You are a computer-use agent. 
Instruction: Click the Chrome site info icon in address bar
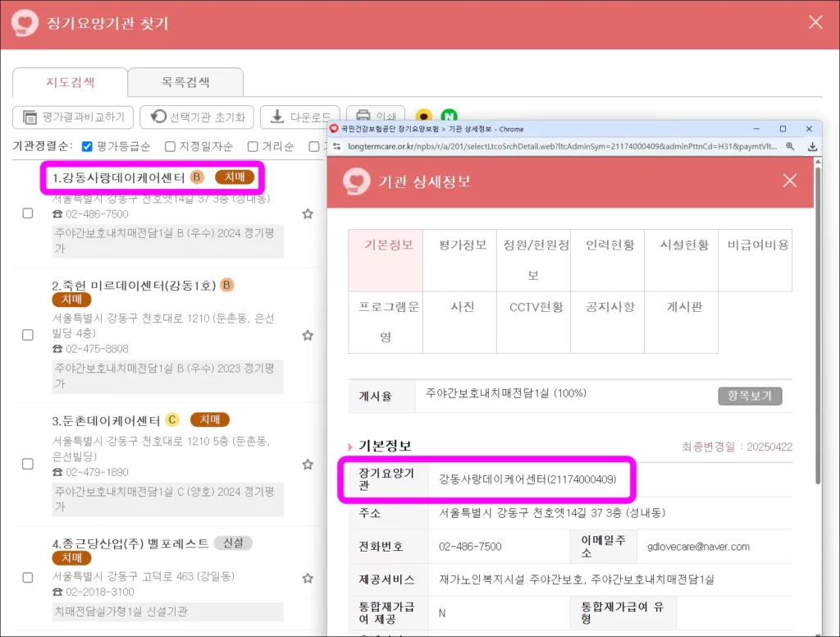click(x=337, y=146)
